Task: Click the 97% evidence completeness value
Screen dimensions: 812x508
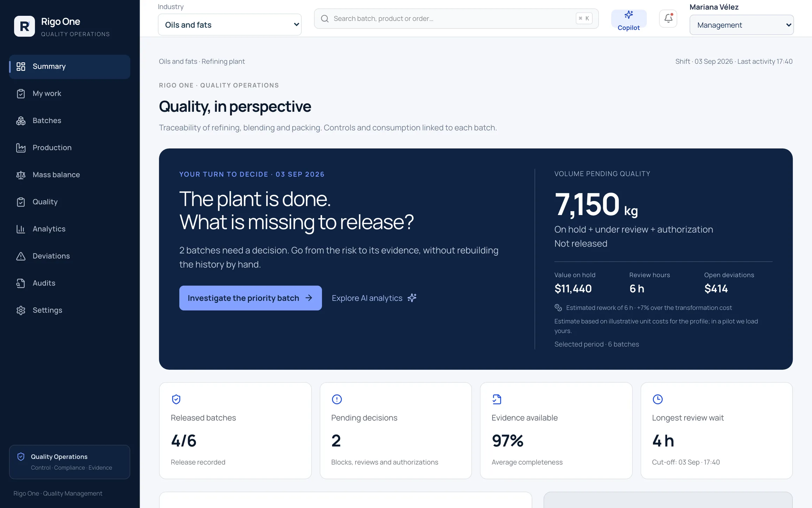Action: click(507, 441)
